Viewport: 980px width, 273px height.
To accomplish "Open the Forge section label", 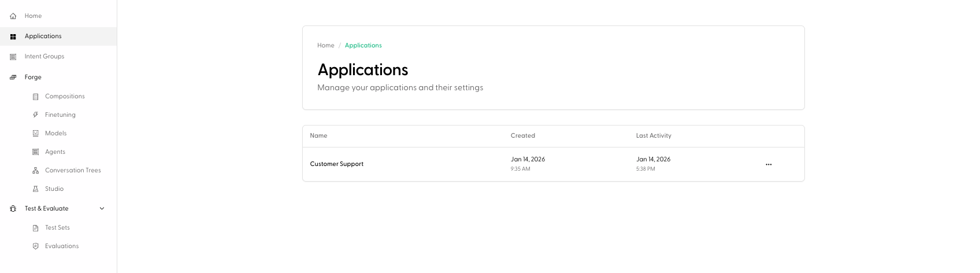I will (x=33, y=77).
